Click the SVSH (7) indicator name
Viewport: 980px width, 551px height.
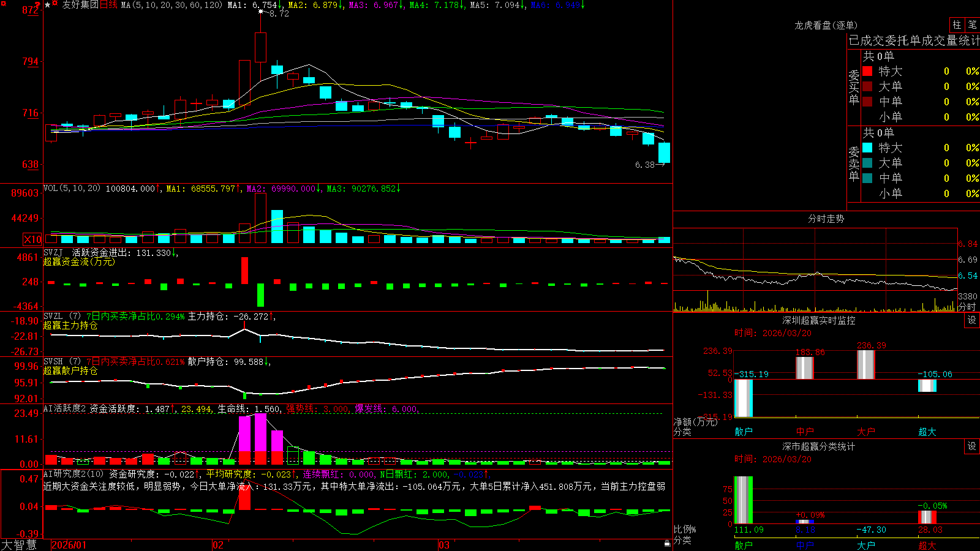pyautogui.click(x=62, y=362)
